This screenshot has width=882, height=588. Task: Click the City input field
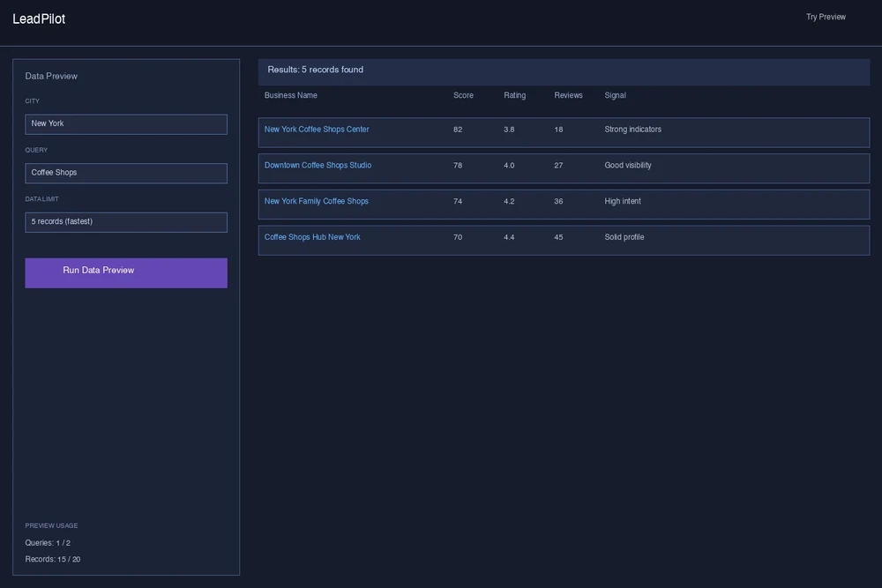click(x=126, y=124)
